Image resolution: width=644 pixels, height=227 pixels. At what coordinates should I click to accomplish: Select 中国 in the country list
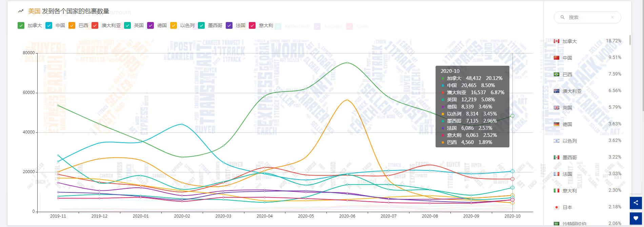pyautogui.click(x=567, y=58)
